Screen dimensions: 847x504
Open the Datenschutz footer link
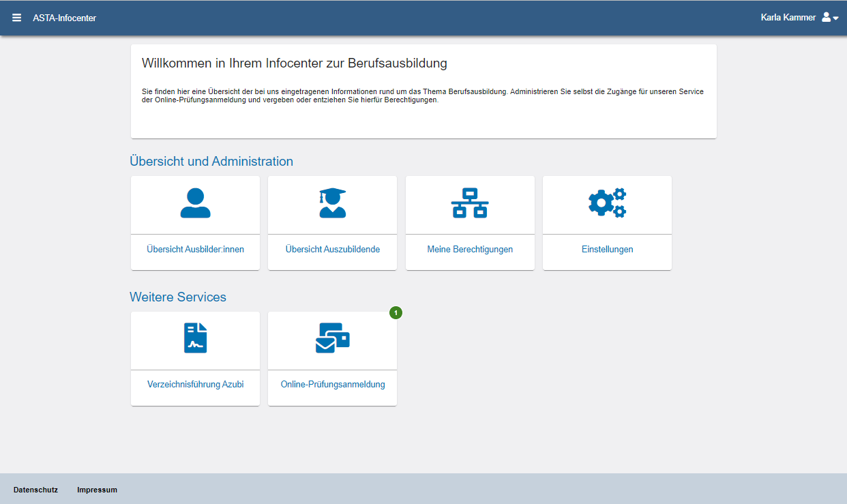pyautogui.click(x=35, y=490)
